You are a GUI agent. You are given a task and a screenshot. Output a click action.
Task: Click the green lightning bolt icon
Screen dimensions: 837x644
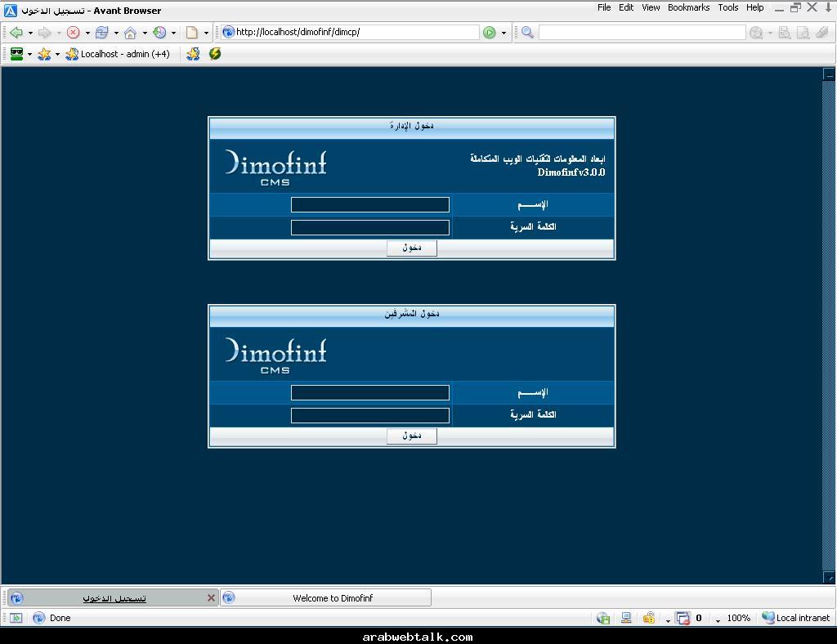pyautogui.click(x=215, y=54)
